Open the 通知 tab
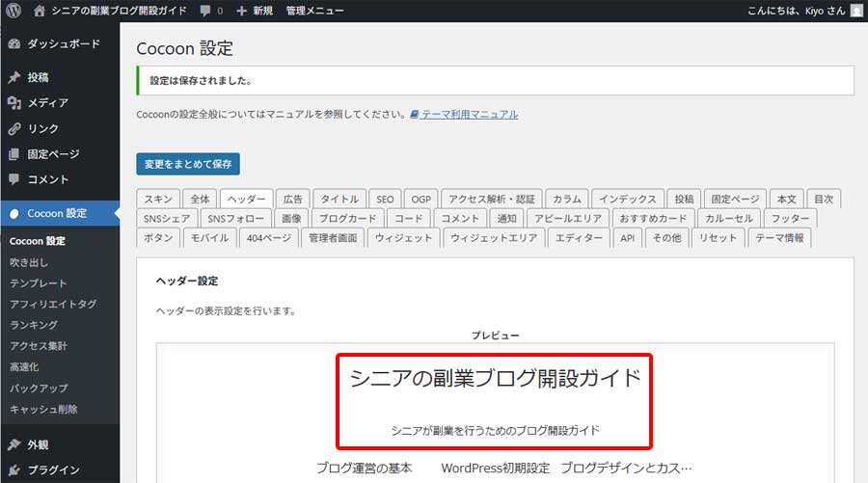Screen dimensions: 868x483 506,219
